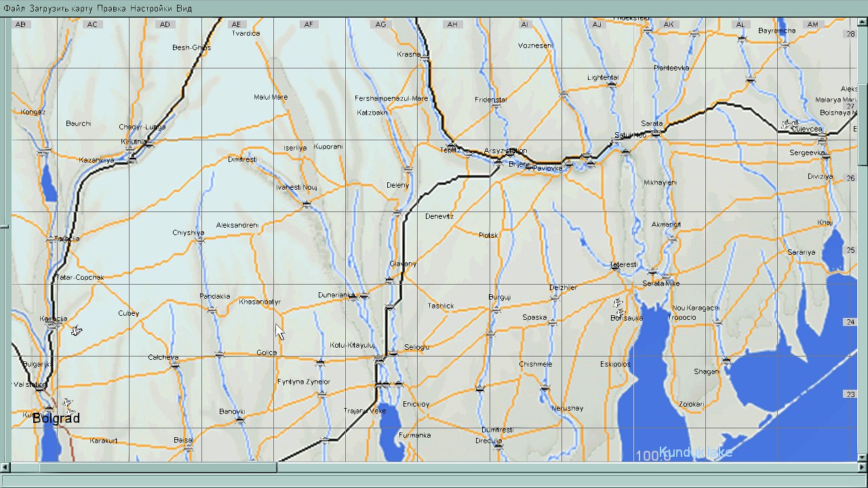The image size is (868, 488).
Task: Click the AF grid column header
Action: 309,24
